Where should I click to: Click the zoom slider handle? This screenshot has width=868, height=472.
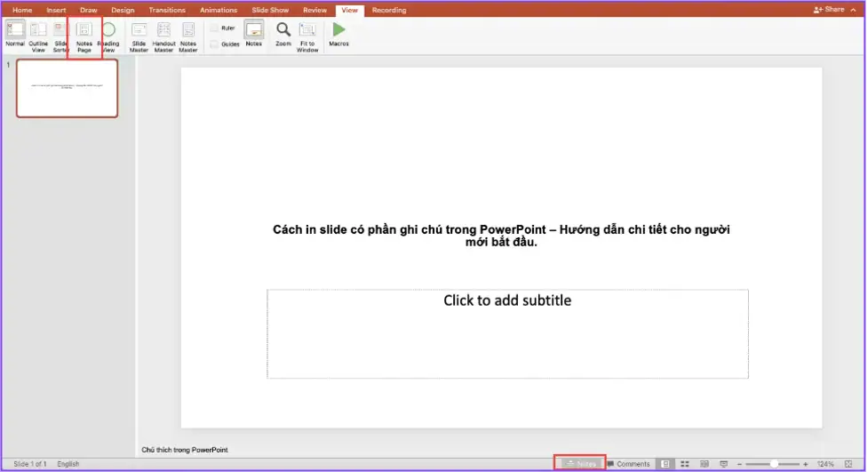(x=774, y=464)
